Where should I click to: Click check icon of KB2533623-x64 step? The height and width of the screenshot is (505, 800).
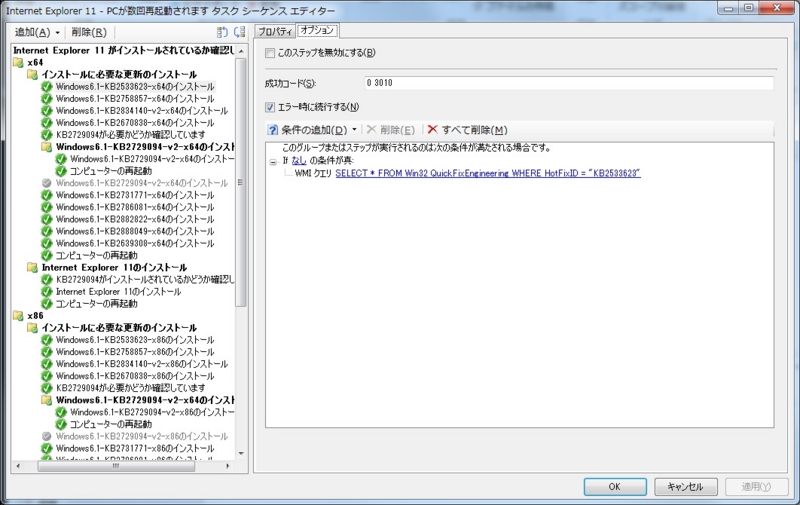tap(47, 87)
